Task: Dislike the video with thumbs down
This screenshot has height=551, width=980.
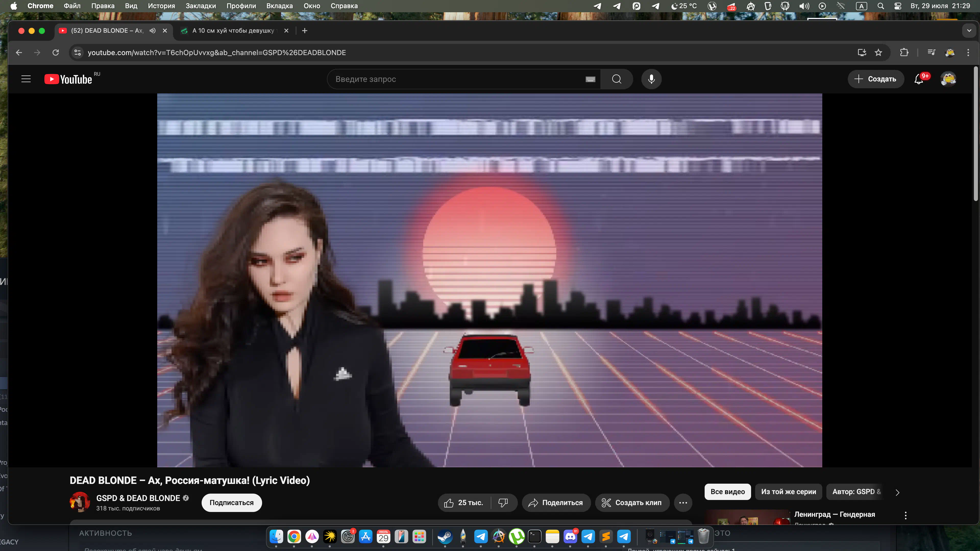Action: (503, 503)
